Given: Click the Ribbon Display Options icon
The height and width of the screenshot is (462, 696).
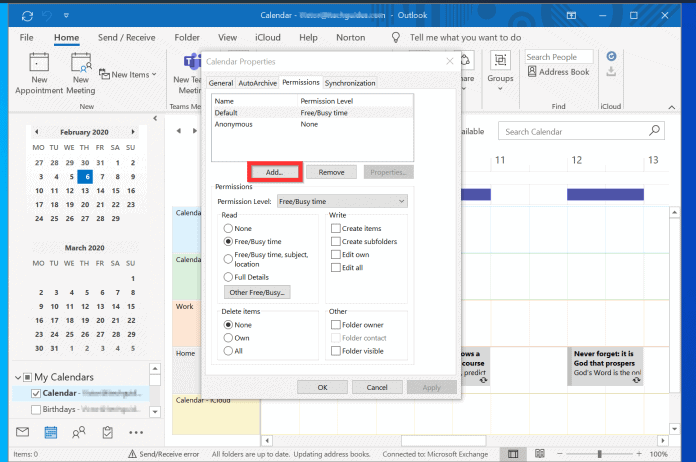Looking at the screenshot, I should [571, 16].
